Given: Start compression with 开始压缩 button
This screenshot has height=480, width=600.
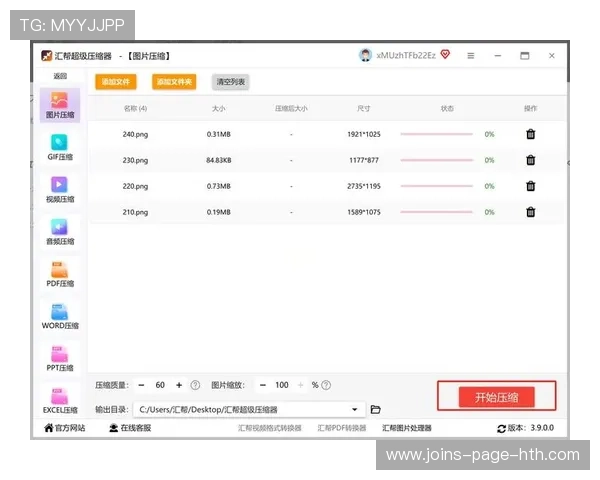Looking at the screenshot, I should coord(496,397).
